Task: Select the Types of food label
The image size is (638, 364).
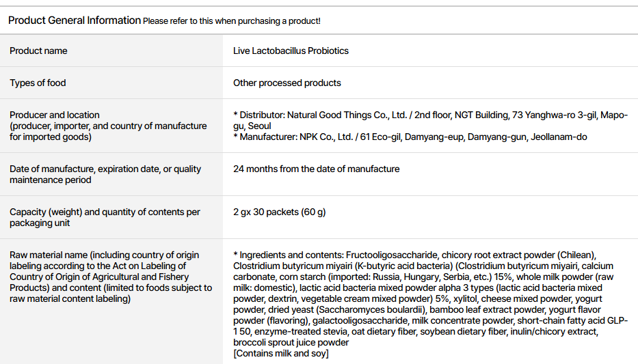Action: coord(38,83)
